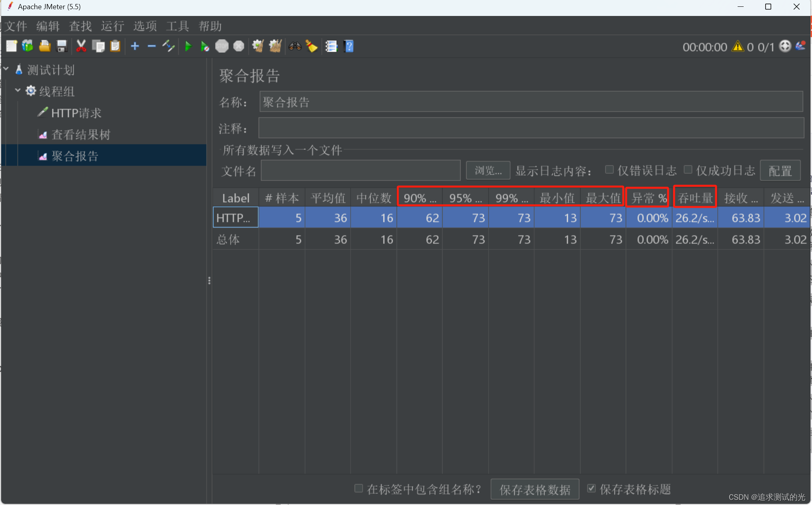Uncheck the 保存表格标题 checkbox
This screenshot has width=812, height=505.
click(591, 488)
